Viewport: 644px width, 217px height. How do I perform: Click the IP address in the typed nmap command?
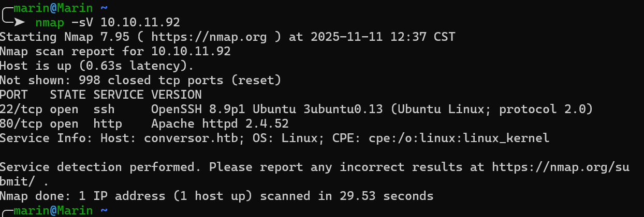[x=140, y=22]
